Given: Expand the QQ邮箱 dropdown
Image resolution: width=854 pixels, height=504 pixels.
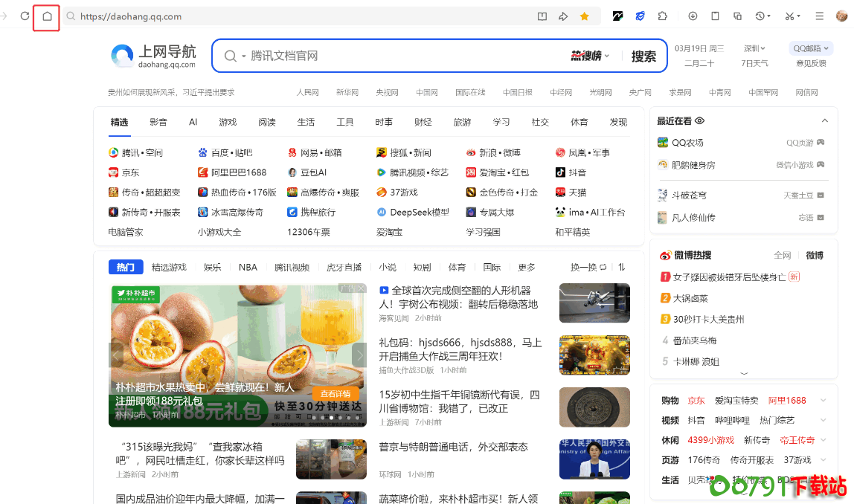Looking at the screenshot, I should [811, 48].
